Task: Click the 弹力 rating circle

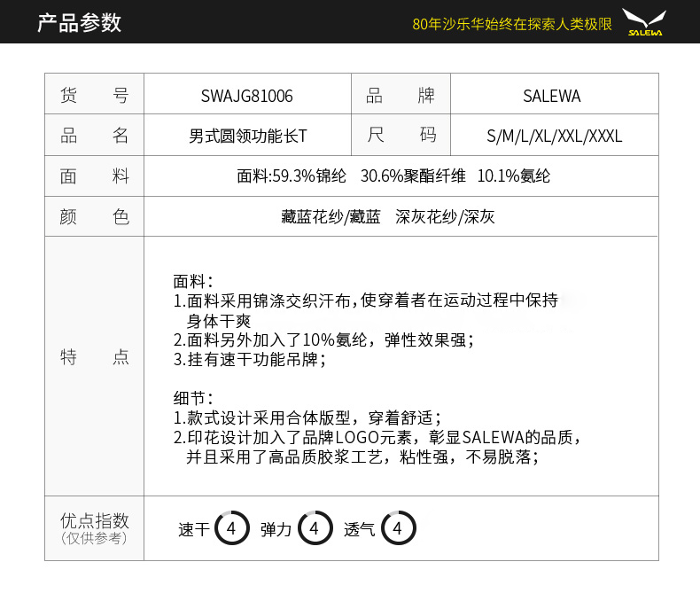Action: coord(315,529)
